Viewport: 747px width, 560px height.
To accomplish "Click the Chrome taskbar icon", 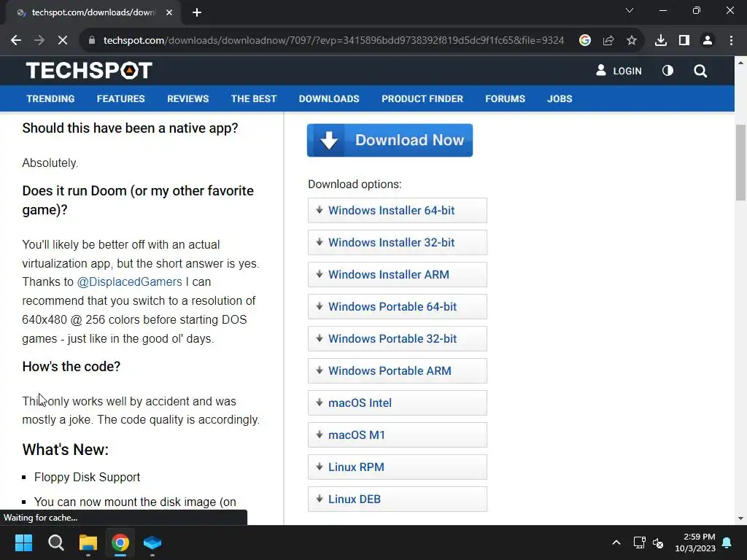I will [x=120, y=542].
